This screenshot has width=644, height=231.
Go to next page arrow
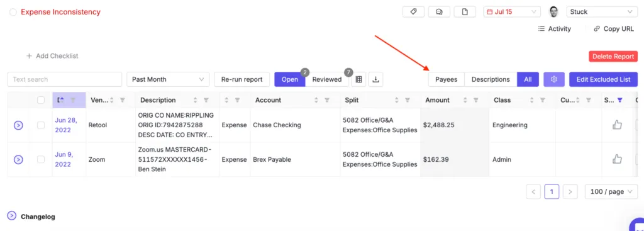click(x=570, y=191)
